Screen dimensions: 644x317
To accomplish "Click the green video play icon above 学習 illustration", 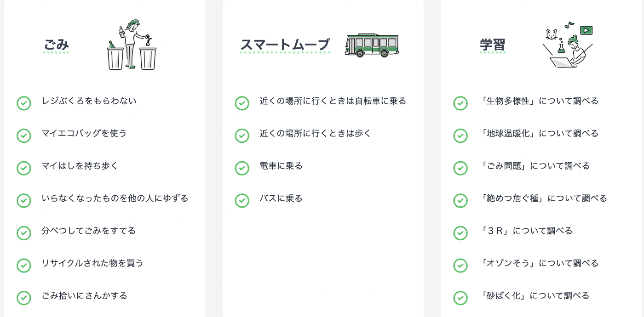I will pyautogui.click(x=586, y=30).
